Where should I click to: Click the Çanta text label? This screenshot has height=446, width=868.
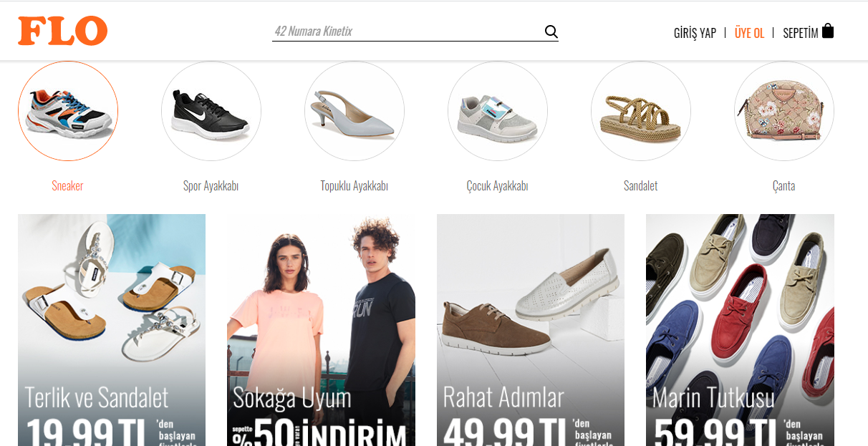point(784,186)
